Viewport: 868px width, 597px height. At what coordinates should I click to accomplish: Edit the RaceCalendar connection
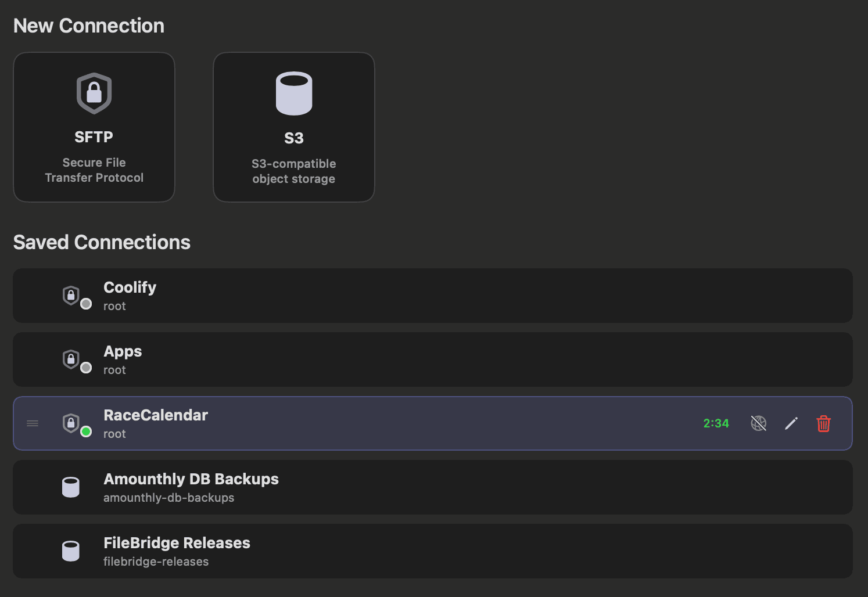click(791, 423)
